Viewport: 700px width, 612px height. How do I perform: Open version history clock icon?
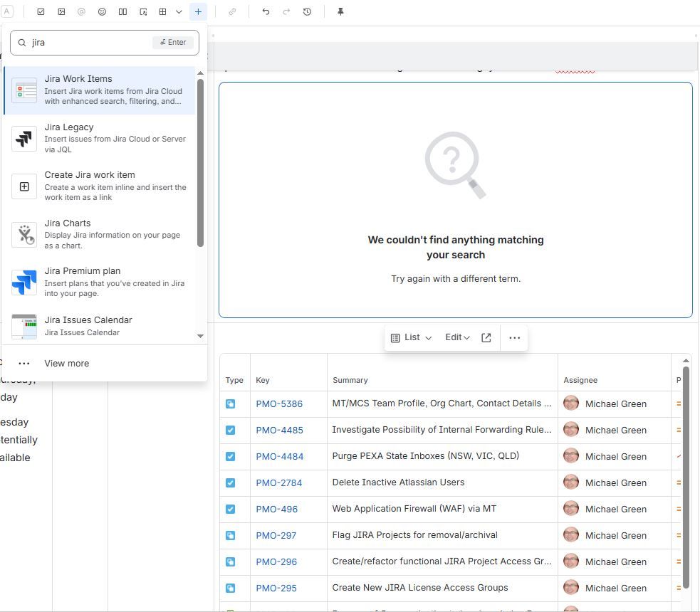click(x=307, y=11)
